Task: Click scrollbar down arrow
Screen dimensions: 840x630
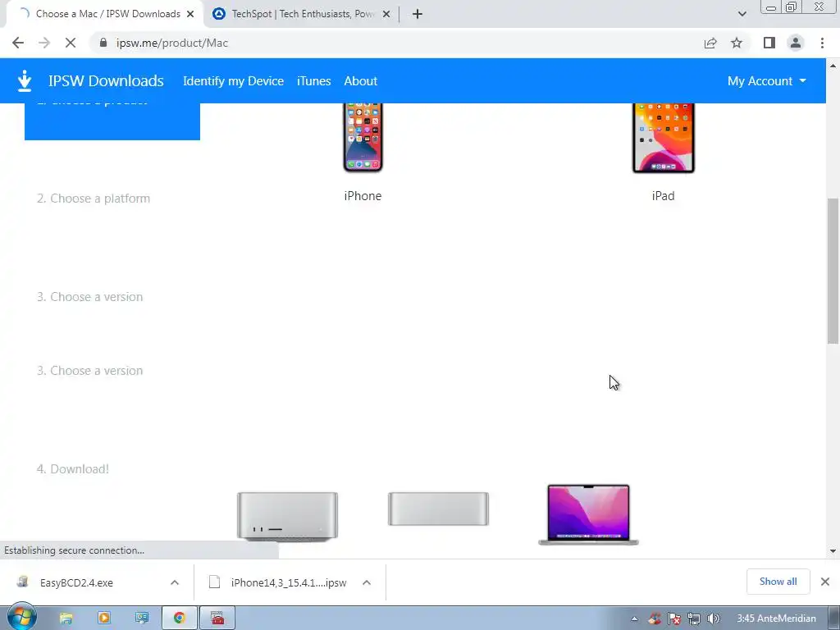Action: (833, 550)
